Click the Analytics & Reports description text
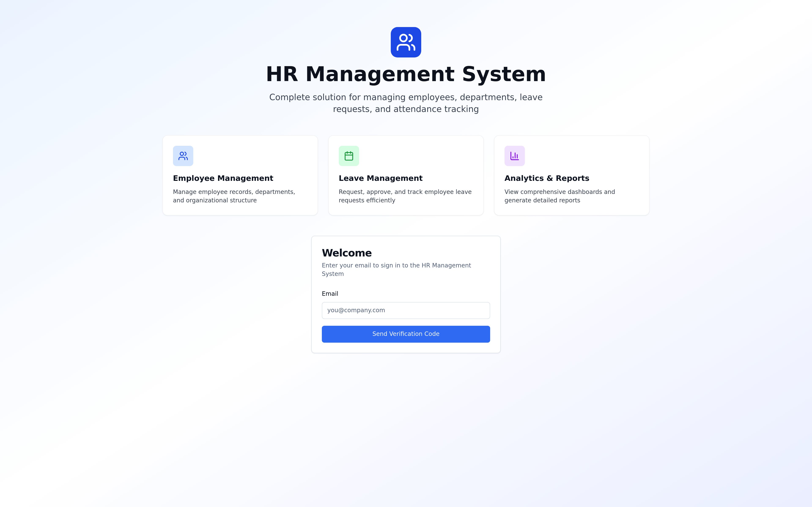Screen dimensions: 812x507 click(x=559, y=196)
